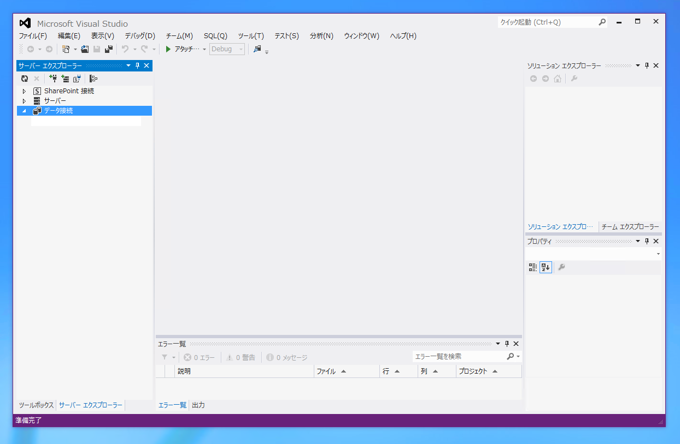Viewport: 680px width, 444px height.
Task: Expand the サーバー tree node
Action: pos(24,101)
